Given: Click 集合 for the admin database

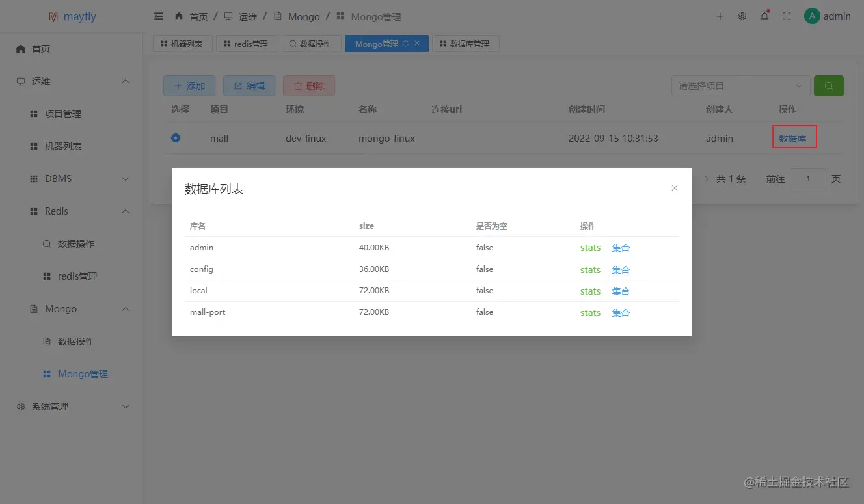Looking at the screenshot, I should tap(621, 248).
